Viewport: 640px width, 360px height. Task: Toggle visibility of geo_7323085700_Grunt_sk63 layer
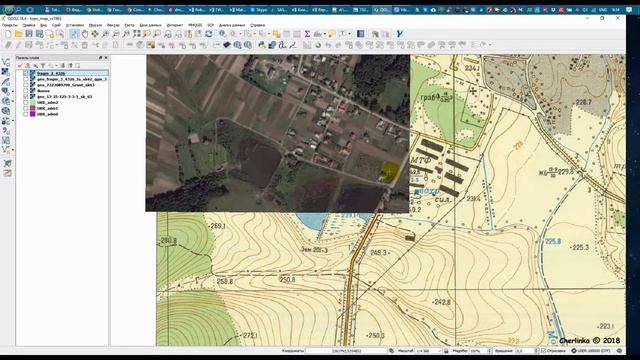click(x=26, y=85)
